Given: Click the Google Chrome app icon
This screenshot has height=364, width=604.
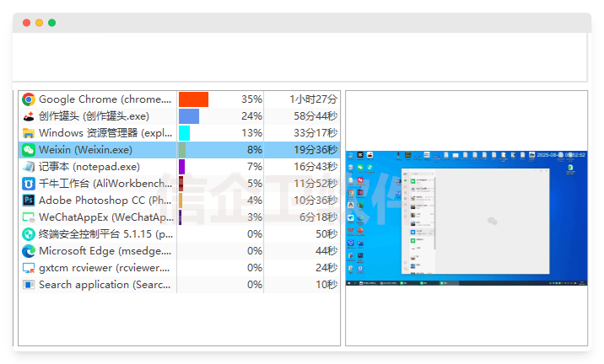Looking at the screenshot, I should tap(29, 99).
